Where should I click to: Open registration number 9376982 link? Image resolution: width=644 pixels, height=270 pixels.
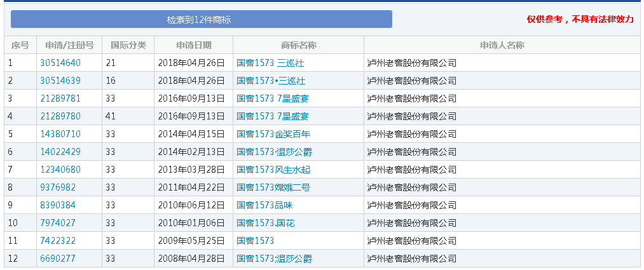58,187
